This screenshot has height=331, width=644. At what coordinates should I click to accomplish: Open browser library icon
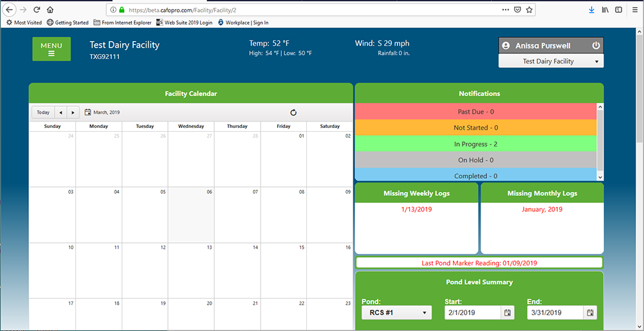pos(605,10)
